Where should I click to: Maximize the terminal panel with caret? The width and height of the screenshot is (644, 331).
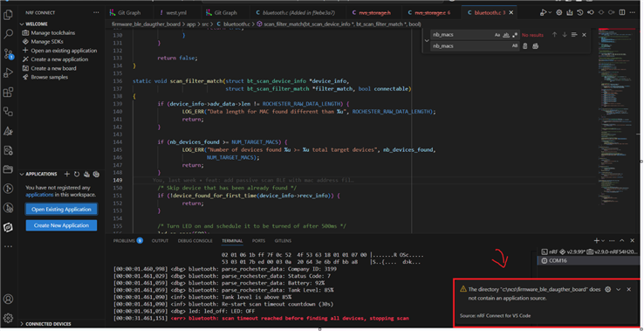(x=622, y=240)
